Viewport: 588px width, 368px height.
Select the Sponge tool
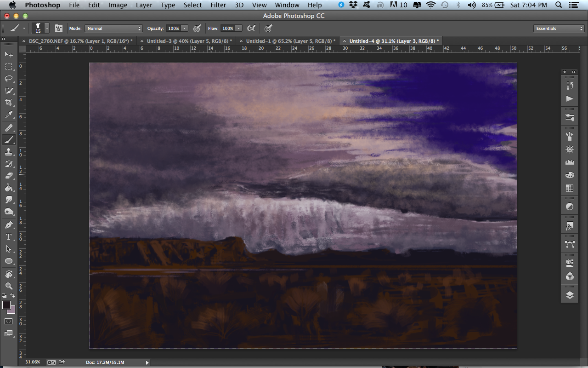click(9, 212)
